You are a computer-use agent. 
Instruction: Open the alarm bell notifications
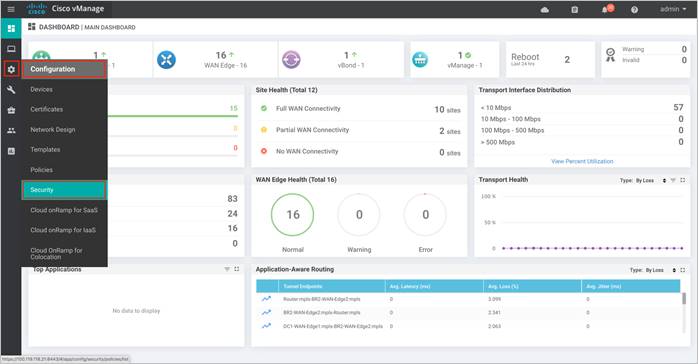[607, 9]
